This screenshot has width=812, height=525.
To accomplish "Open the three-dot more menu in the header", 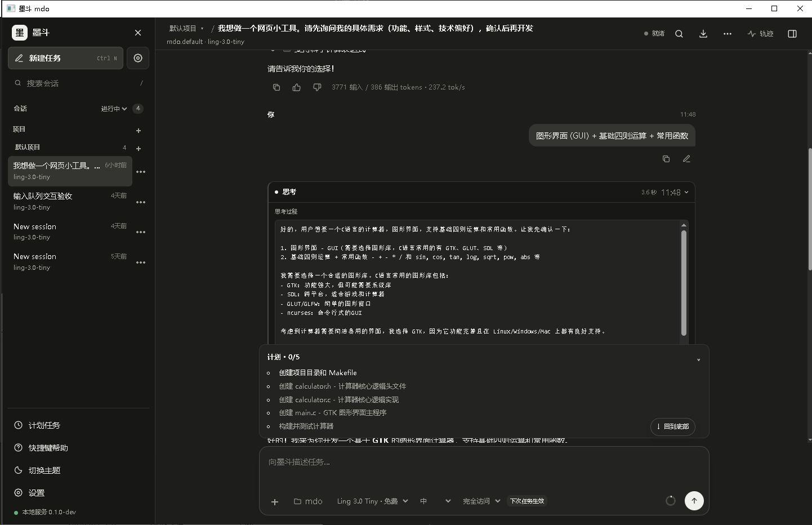I will (x=728, y=34).
